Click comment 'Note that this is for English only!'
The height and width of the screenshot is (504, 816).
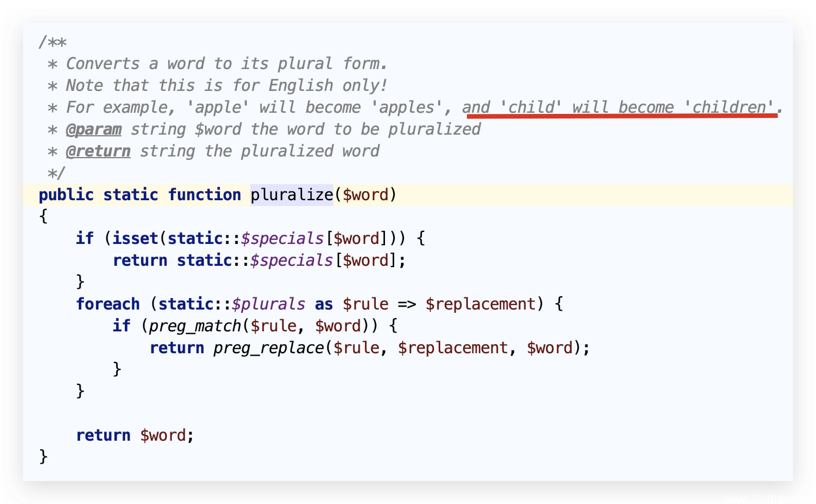(226, 85)
